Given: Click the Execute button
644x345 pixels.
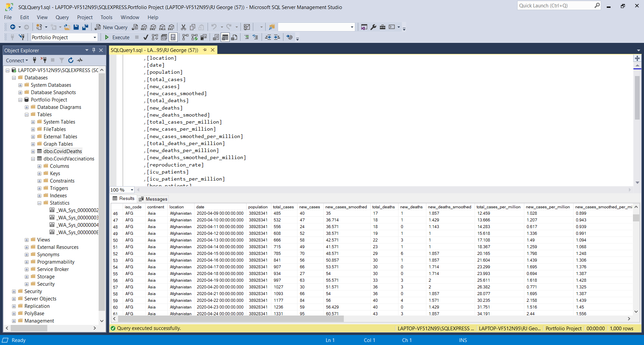Looking at the screenshot, I should pos(117,37).
